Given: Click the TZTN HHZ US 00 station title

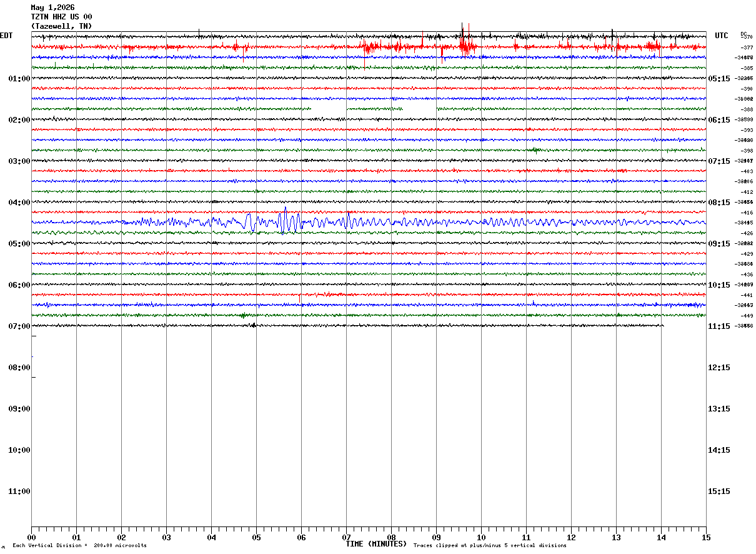Looking at the screenshot, I should (x=62, y=17).
